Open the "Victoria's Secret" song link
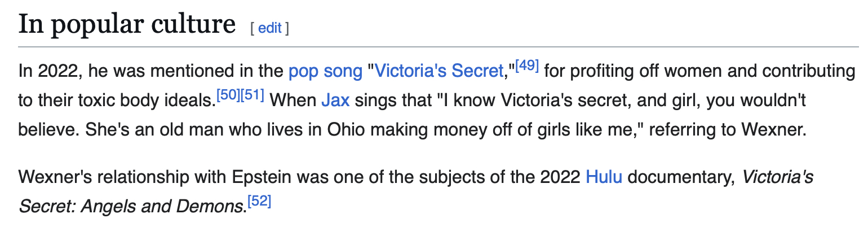The image size is (868, 227). tap(438, 72)
